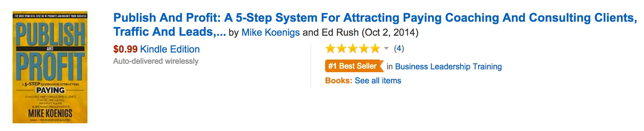The image size is (644, 131).
Task: Click See all items link
Action: [x=378, y=81]
